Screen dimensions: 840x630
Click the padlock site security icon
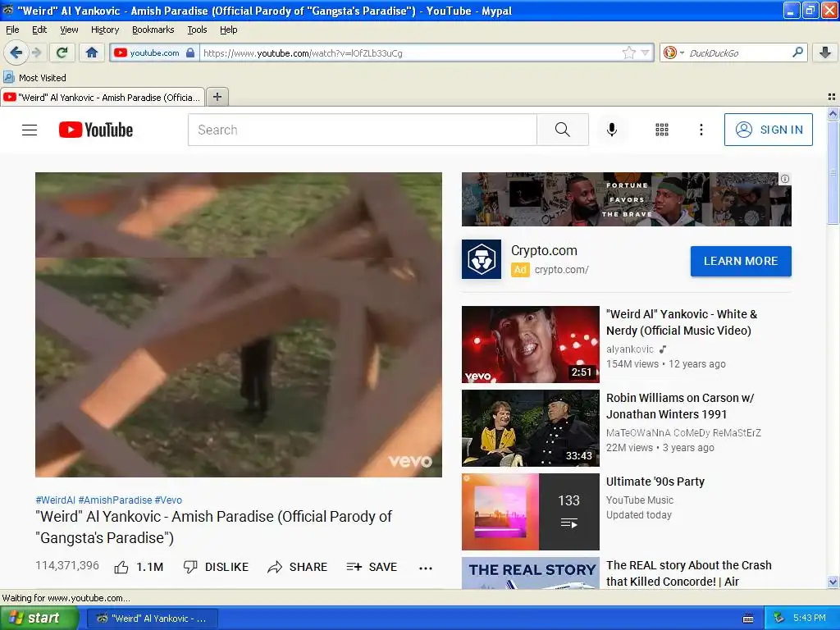[190, 53]
